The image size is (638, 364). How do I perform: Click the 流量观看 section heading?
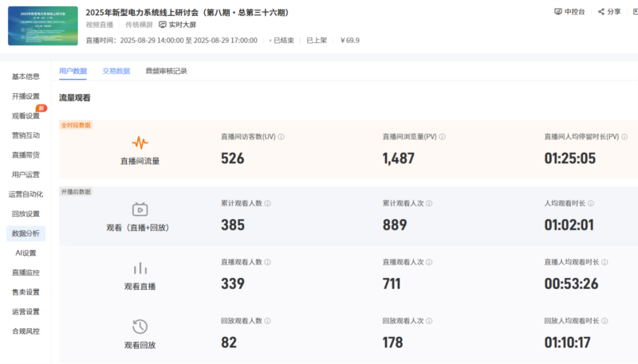click(x=75, y=98)
